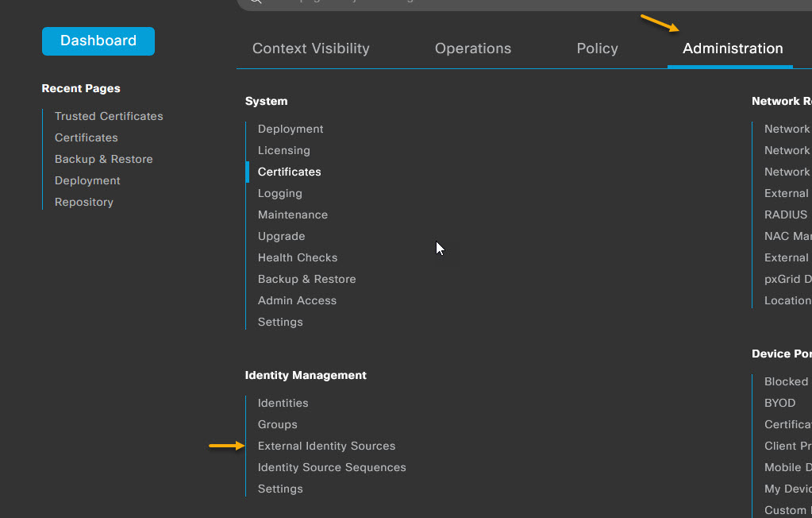This screenshot has height=518, width=812.
Task: Click the Recent Pages heading
Action: tap(81, 89)
